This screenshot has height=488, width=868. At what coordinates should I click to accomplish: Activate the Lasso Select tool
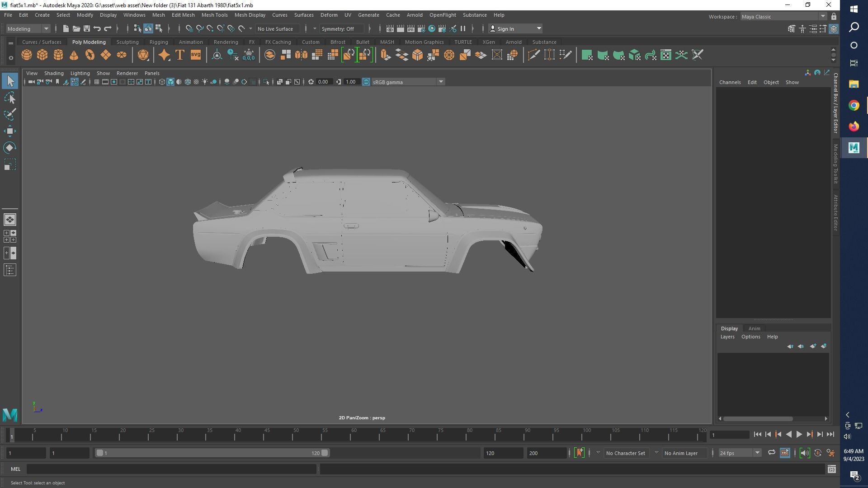(10, 98)
